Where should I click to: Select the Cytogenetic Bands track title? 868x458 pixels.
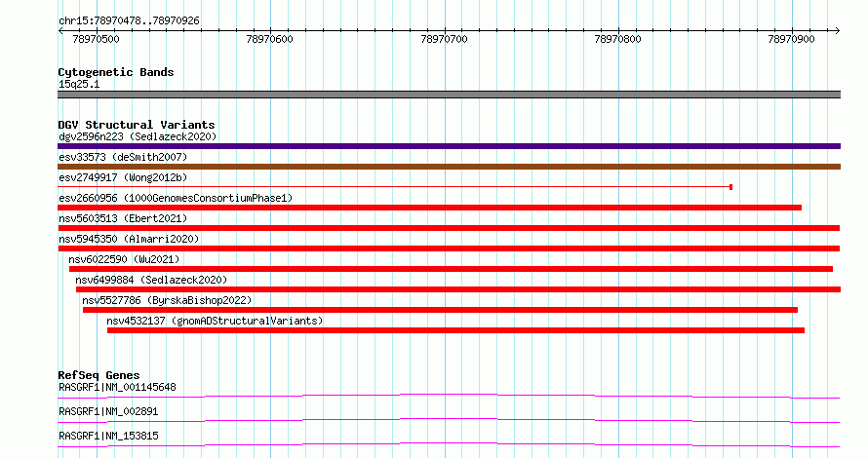(x=116, y=72)
